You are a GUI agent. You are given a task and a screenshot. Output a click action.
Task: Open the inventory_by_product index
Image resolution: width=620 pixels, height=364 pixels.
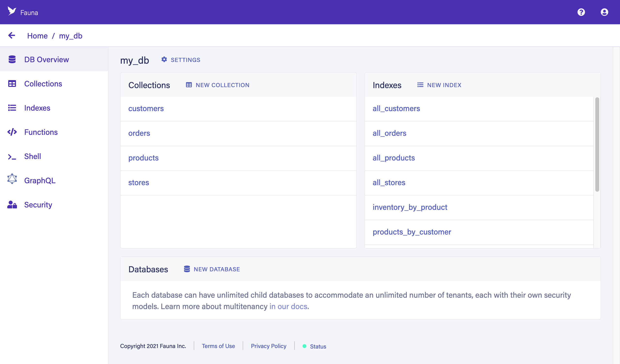pyautogui.click(x=410, y=207)
